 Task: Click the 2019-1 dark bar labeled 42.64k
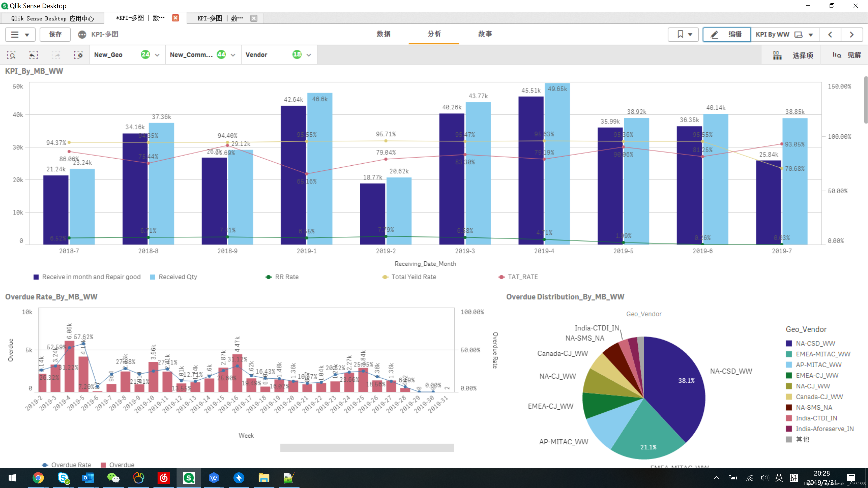293,175
